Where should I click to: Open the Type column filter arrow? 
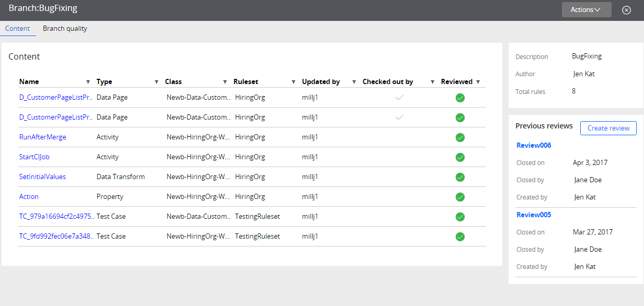tap(156, 82)
